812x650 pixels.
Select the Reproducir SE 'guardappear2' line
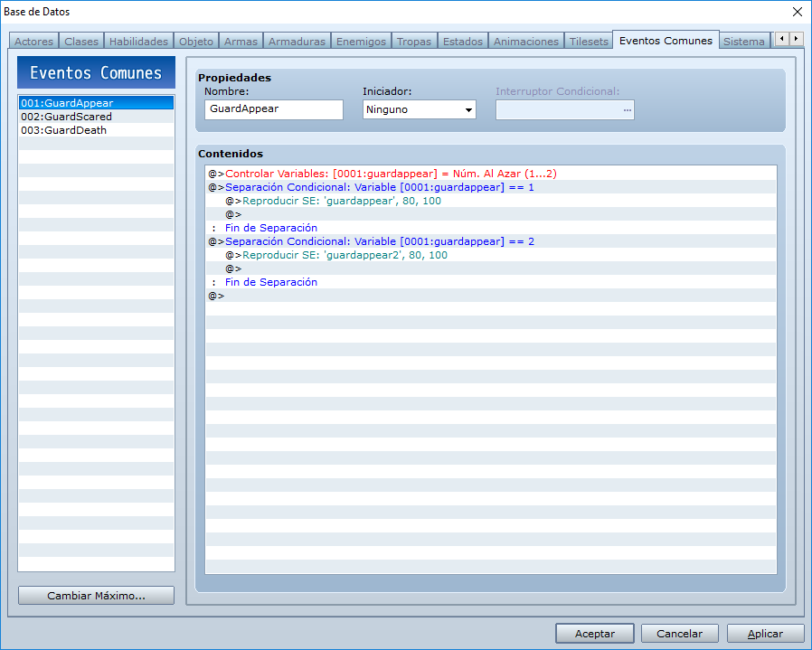pyautogui.click(x=491, y=255)
